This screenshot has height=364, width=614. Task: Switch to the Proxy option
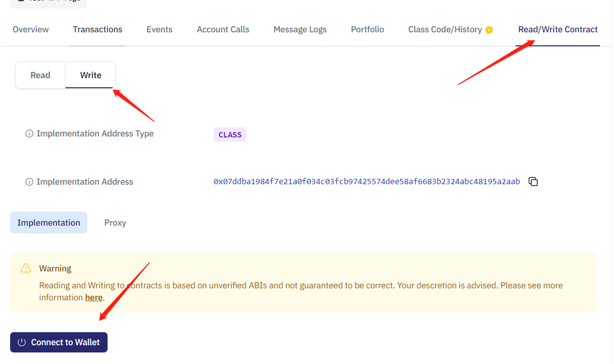pyautogui.click(x=115, y=222)
